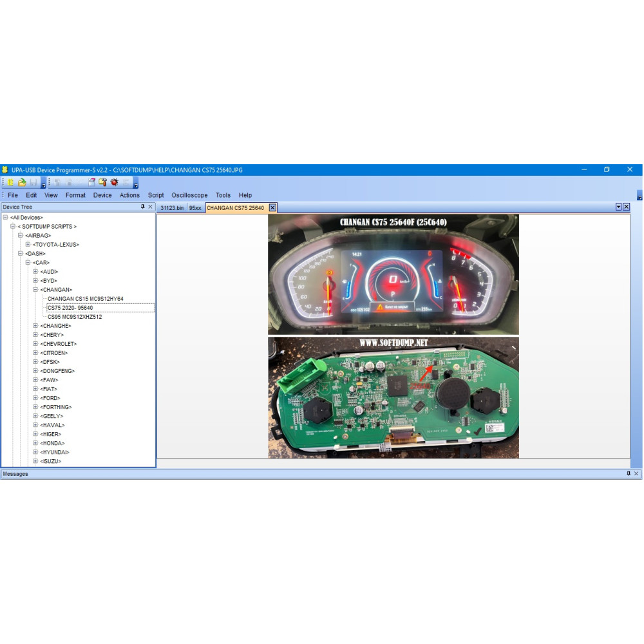The image size is (644, 644).
Task: Select the HONDA tree label
Action: pyautogui.click(x=53, y=444)
